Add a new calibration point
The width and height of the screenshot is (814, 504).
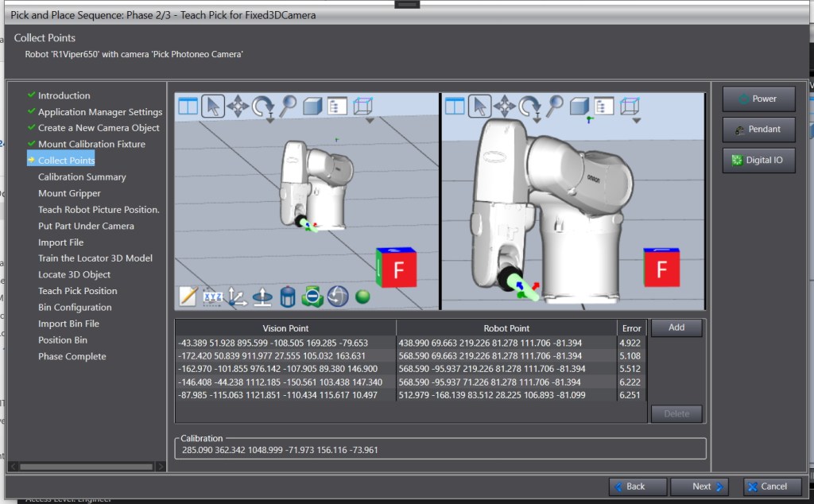676,328
